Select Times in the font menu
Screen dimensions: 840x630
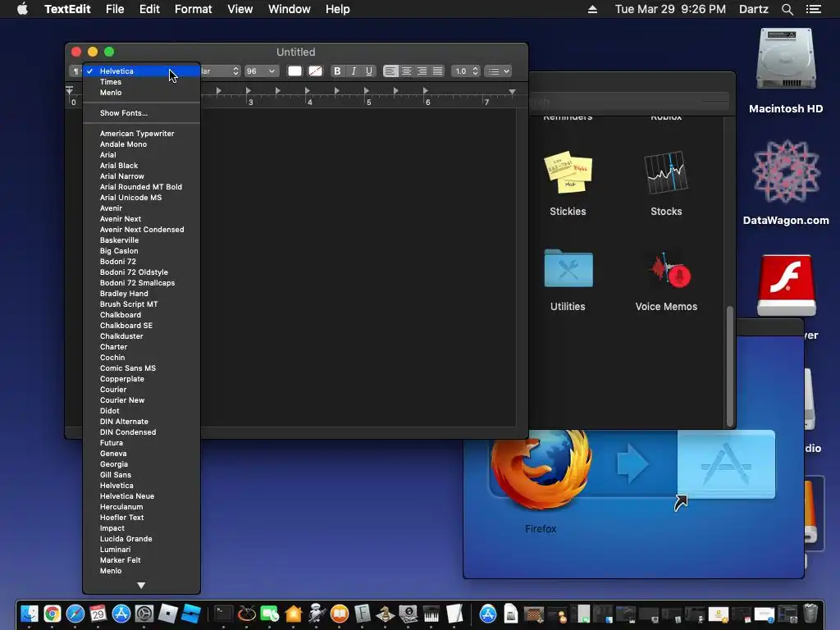pos(141,82)
